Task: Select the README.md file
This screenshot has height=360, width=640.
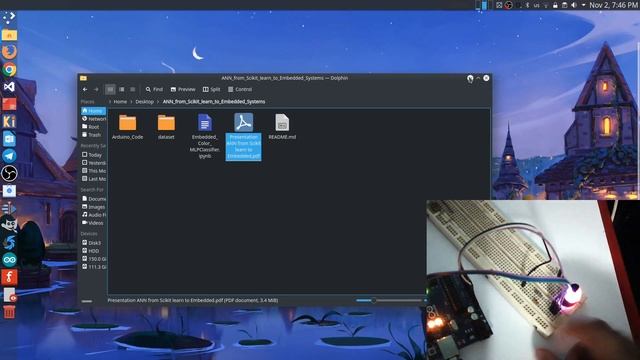Action: (282, 127)
